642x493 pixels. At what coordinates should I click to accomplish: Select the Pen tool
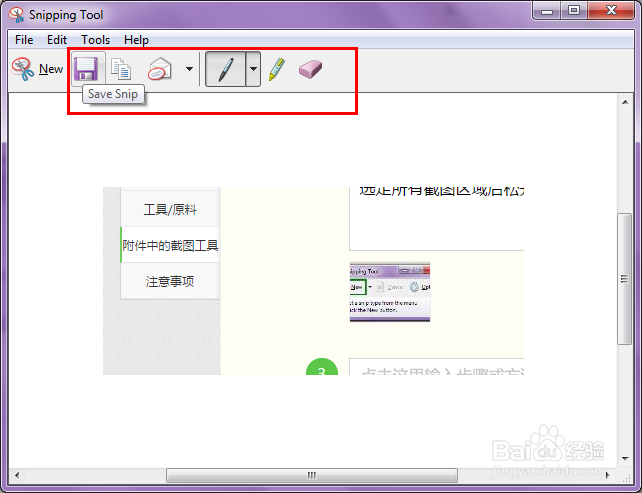coord(225,69)
